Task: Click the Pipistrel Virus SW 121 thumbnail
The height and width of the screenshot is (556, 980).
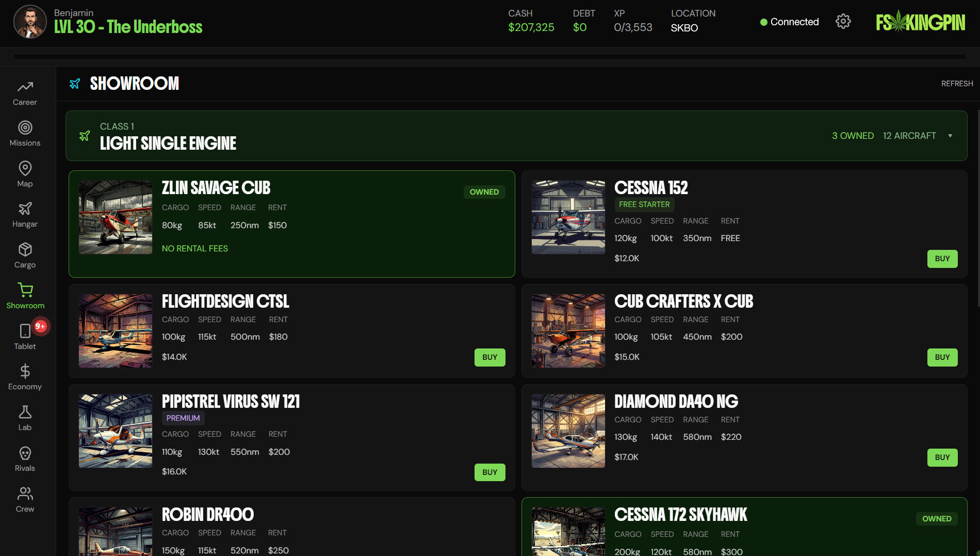Action: (116, 431)
